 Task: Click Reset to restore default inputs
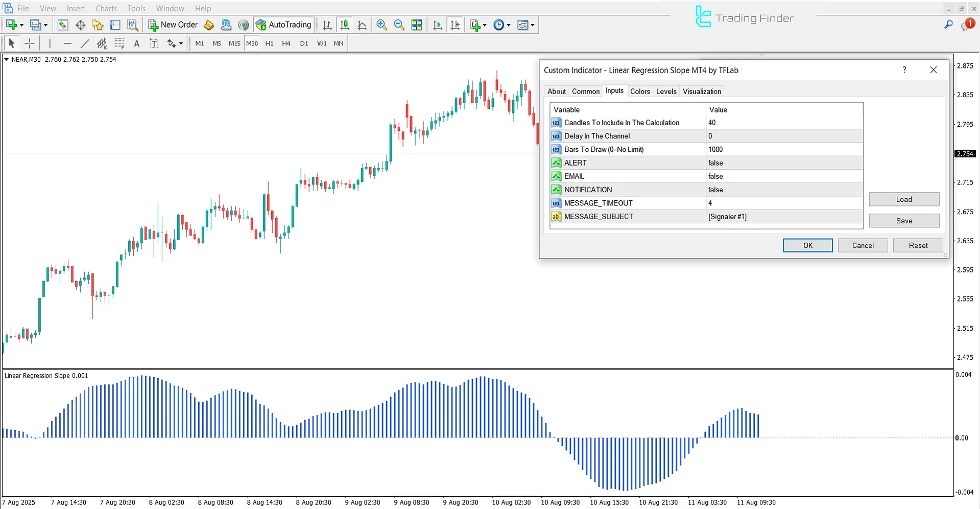coord(918,245)
